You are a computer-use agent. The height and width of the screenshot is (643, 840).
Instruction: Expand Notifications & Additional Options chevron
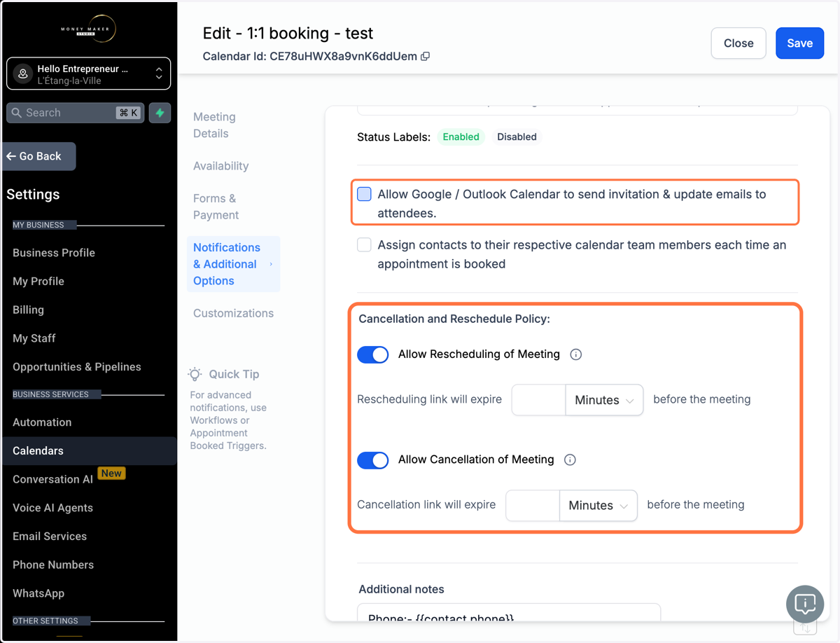coord(271,264)
